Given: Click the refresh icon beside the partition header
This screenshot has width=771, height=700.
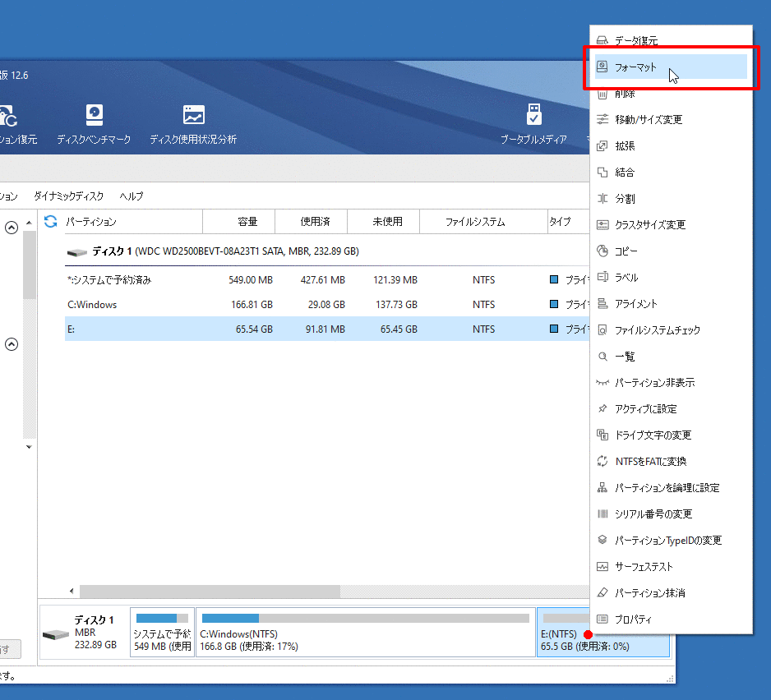Looking at the screenshot, I should tap(51, 222).
